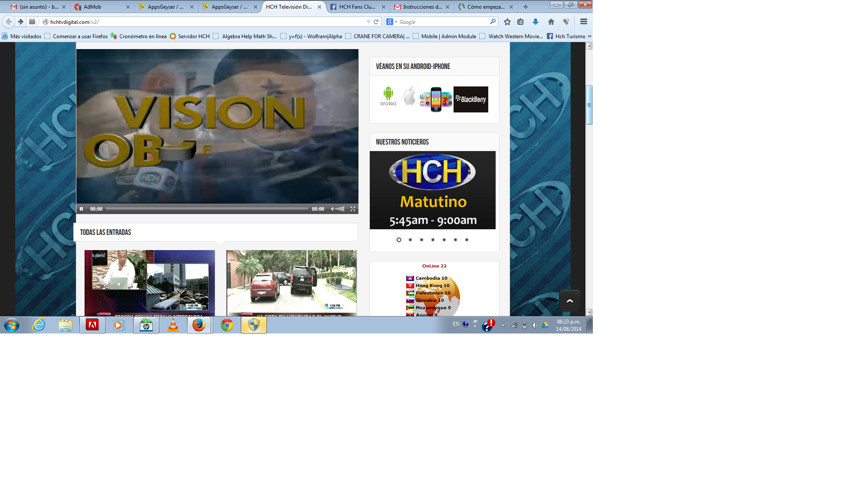Image resolution: width=868 pixels, height=495 pixels.
Task: Pause the video with the pause button
Action: click(81, 209)
